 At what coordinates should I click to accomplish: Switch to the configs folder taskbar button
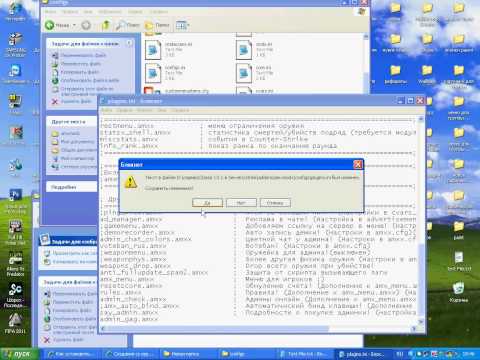coord(245,354)
